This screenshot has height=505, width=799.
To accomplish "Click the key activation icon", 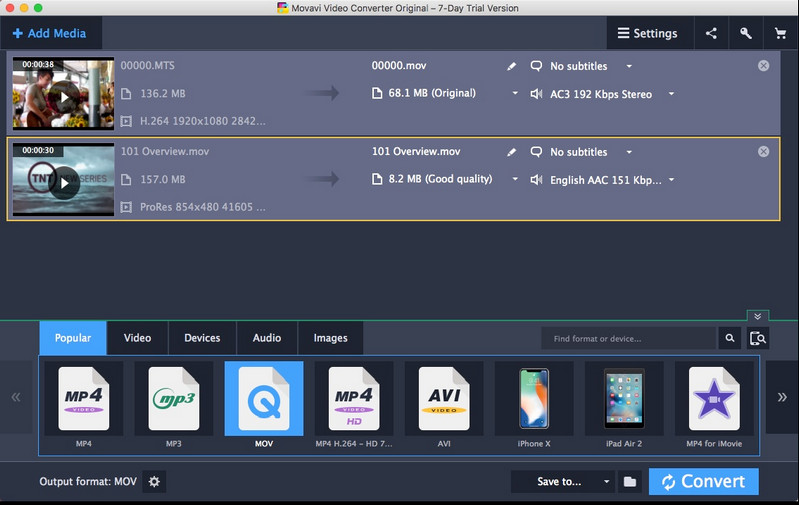I will 745,33.
